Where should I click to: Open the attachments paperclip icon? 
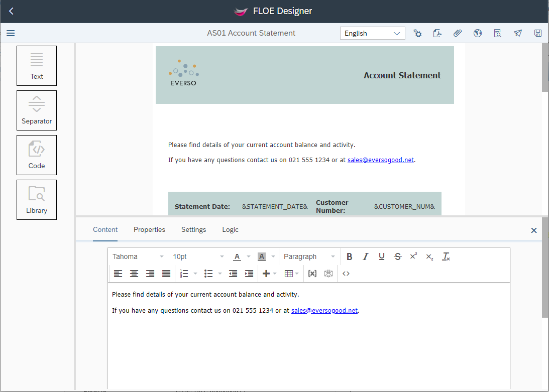458,33
